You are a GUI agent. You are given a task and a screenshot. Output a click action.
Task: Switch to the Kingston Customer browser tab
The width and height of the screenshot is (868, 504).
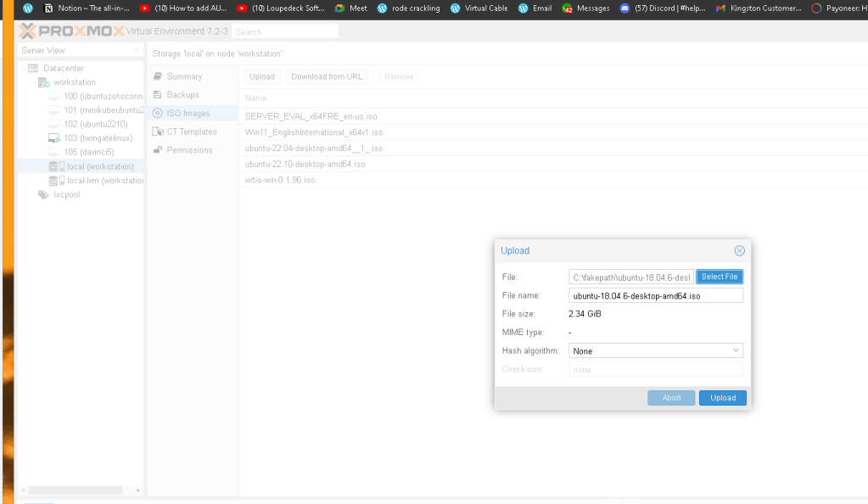(759, 8)
